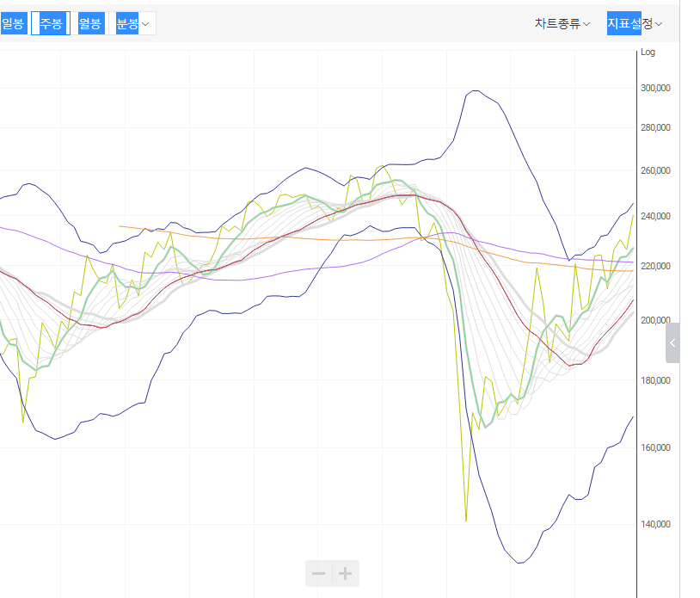
Task: Click the 260,000 price axis label
Action: pos(655,170)
